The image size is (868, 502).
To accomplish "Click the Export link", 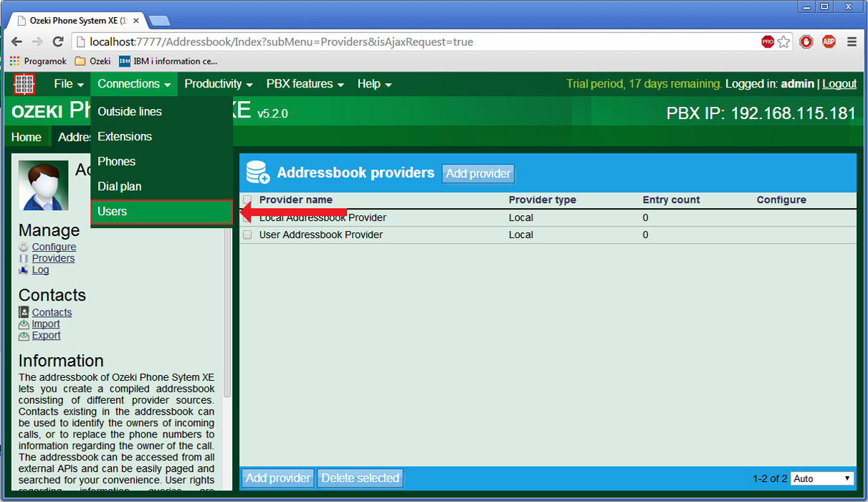I will click(x=46, y=336).
